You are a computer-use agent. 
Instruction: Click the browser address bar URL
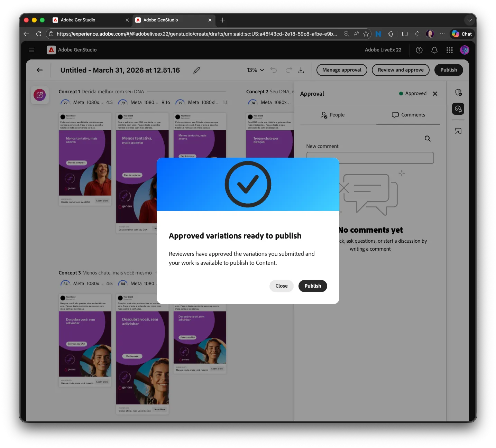click(x=196, y=34)
